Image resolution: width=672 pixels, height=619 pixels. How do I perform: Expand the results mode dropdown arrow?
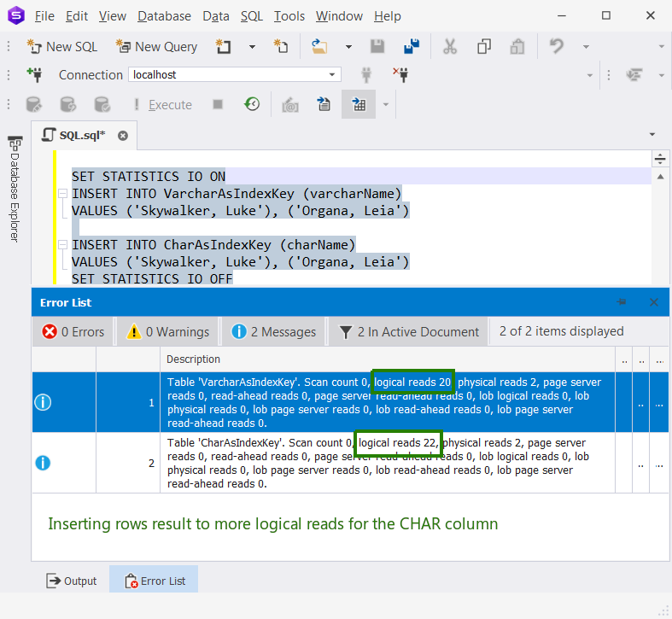click(x=386, y=105)
